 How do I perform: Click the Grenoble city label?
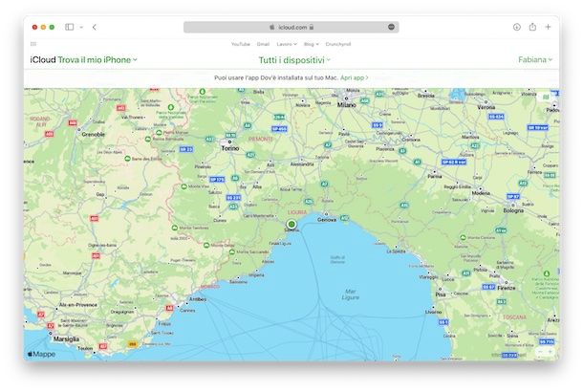pos(93,134)
